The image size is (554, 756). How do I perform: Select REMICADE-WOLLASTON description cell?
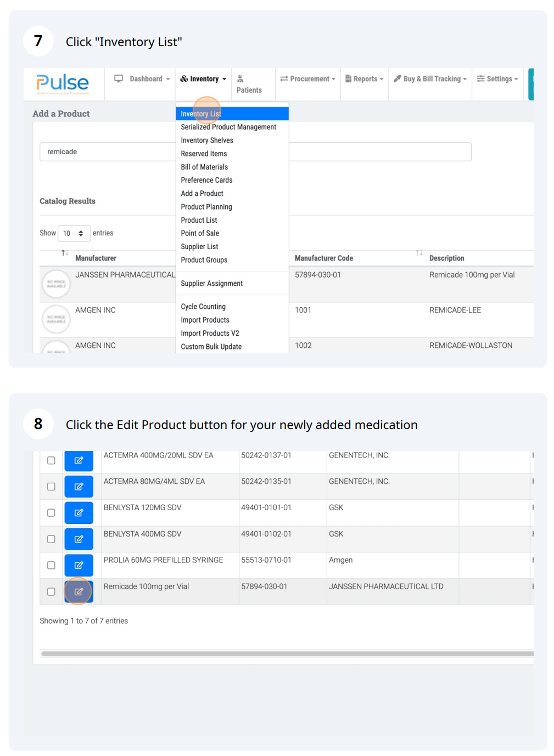(x=471, y=345)
